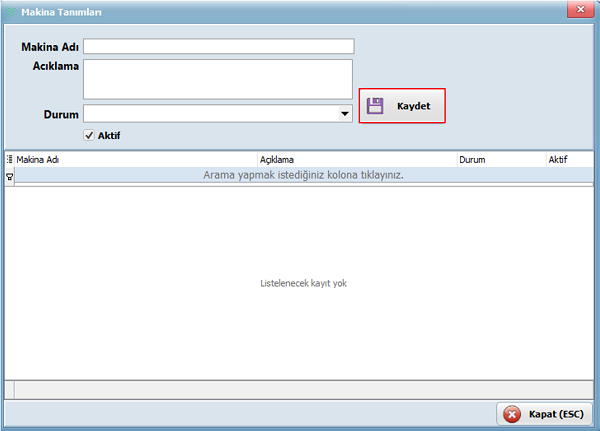Sort by the Açıklama column header
Viewport: 600px width, 431px height.
tap(355, 159)
